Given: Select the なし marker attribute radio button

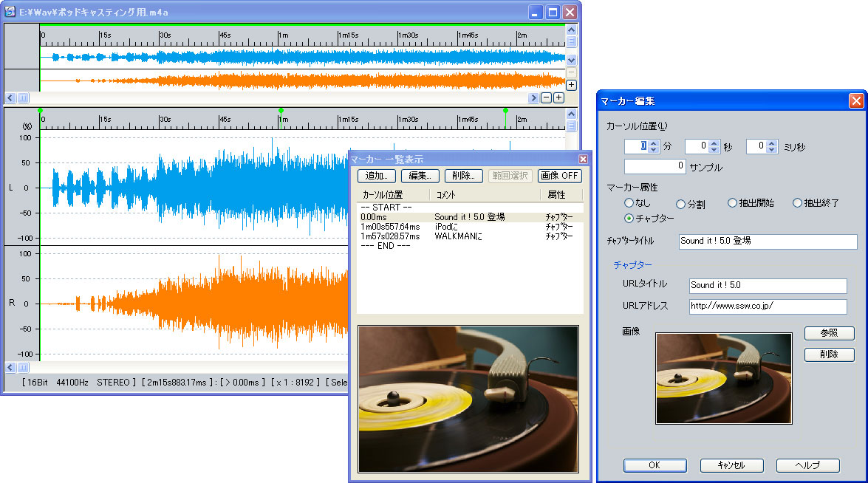Looking at the screenshot, I should pos(628,202).
